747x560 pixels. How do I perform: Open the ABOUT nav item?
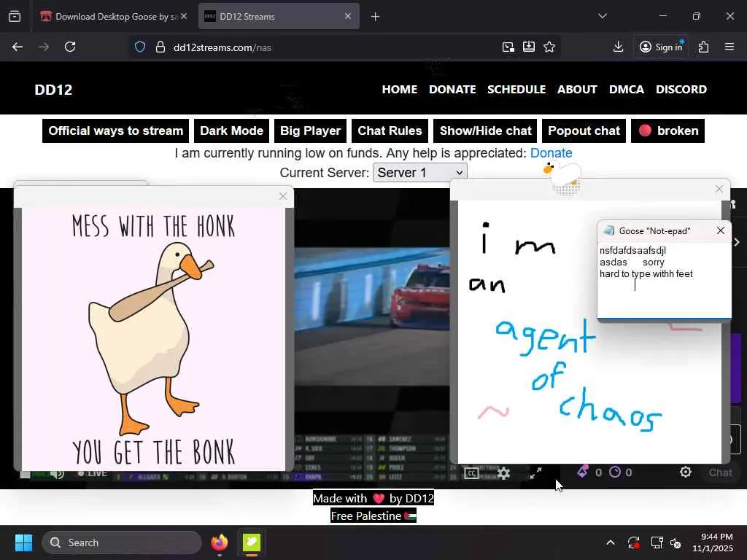578,90
